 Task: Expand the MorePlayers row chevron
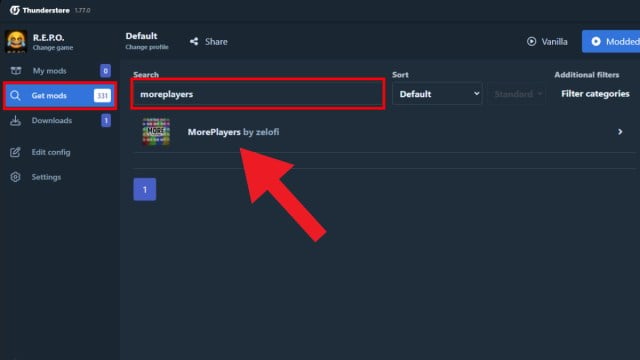tap(620, 132)
